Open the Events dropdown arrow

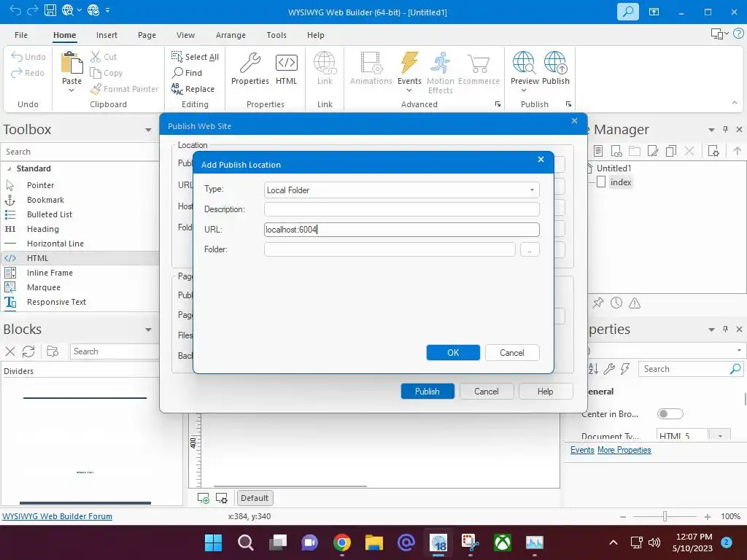click(409, 90)
